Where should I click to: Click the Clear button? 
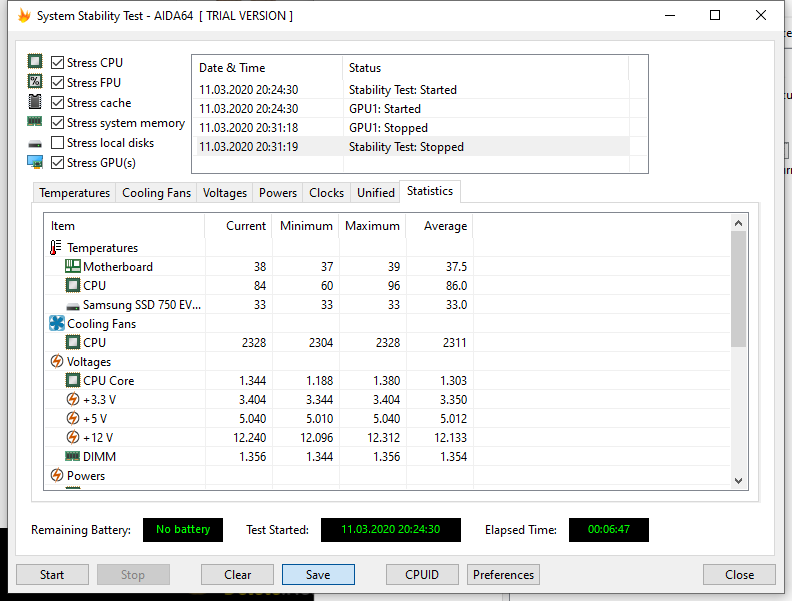[x=237, y=575]
